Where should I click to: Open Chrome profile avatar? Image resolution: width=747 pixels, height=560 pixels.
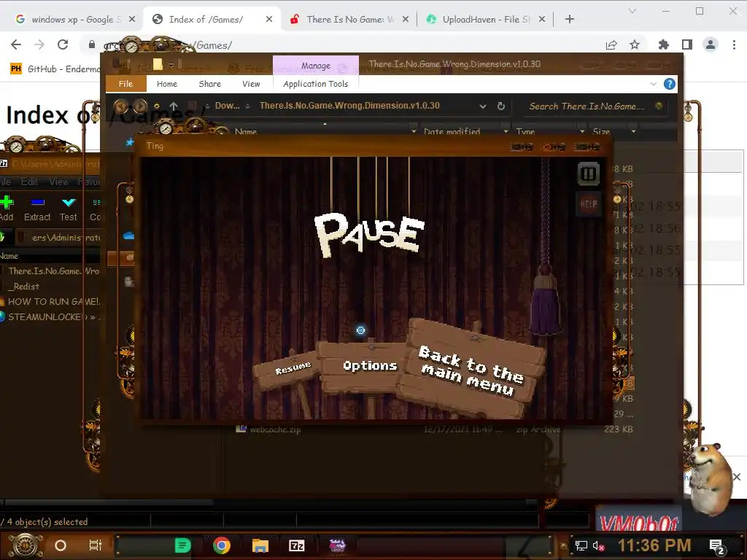tap(711, 44)
